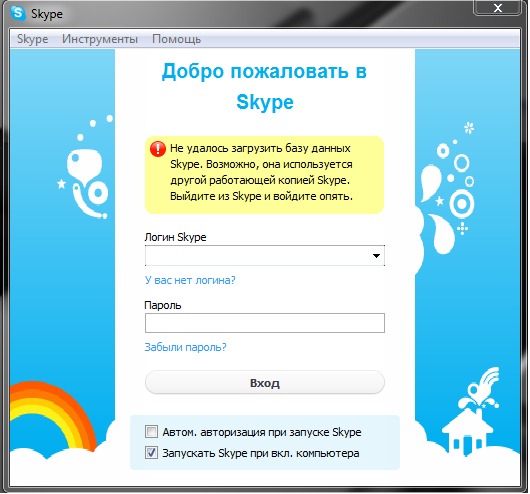Close the Skype window with X button
The height and width of the screenshot is (494, 530).
(498, 8)
